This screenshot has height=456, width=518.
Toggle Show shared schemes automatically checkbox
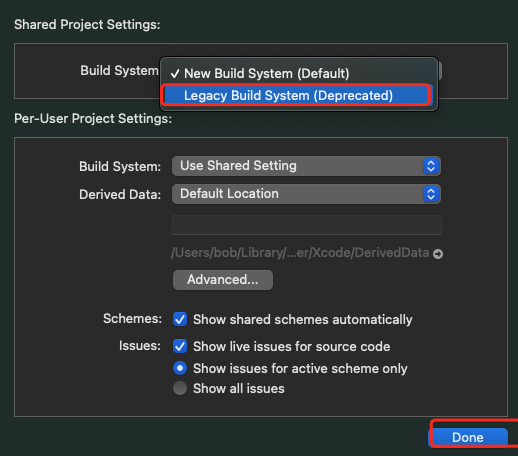click(x=180, y=319)
